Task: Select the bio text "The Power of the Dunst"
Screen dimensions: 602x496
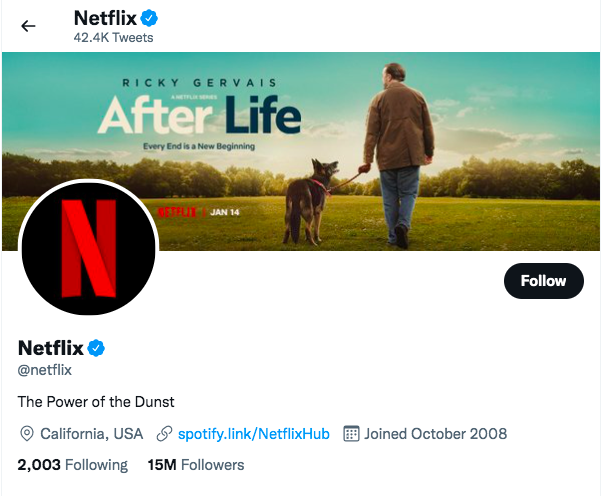Action: point(96,402)
